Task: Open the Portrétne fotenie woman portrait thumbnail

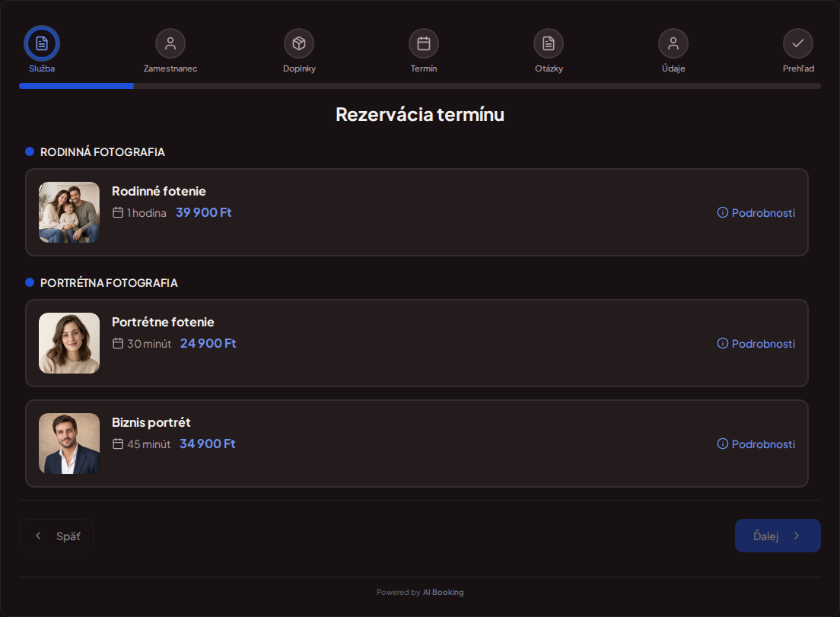Action: (69, 343)
